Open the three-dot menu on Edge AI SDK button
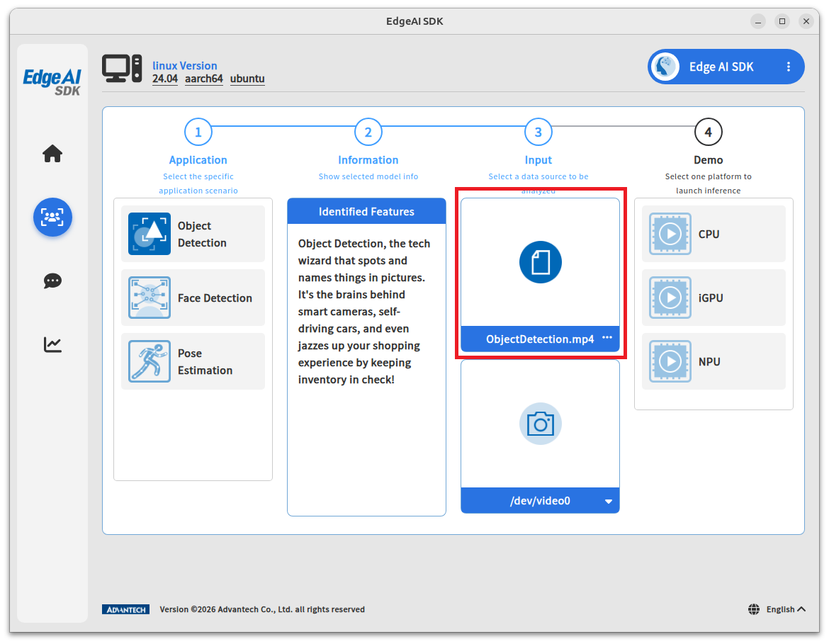Viewport: 829px width, 644px height. pyautogui.click(x=789, y=67)
